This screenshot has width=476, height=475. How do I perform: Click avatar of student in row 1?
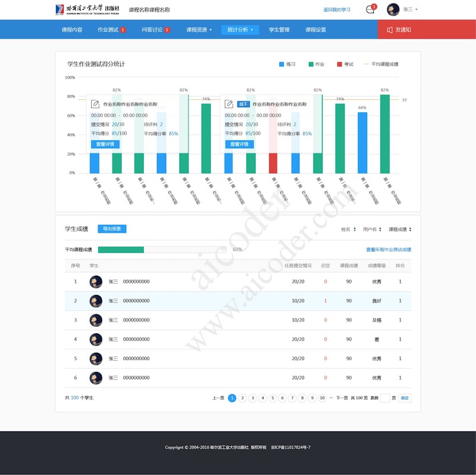click(x=96, y=282)
